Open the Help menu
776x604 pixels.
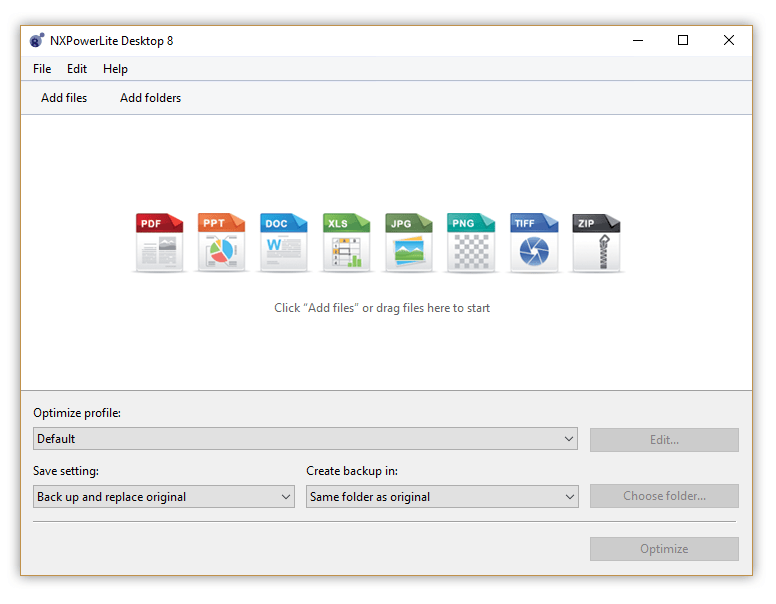click(x=115, y=69)
